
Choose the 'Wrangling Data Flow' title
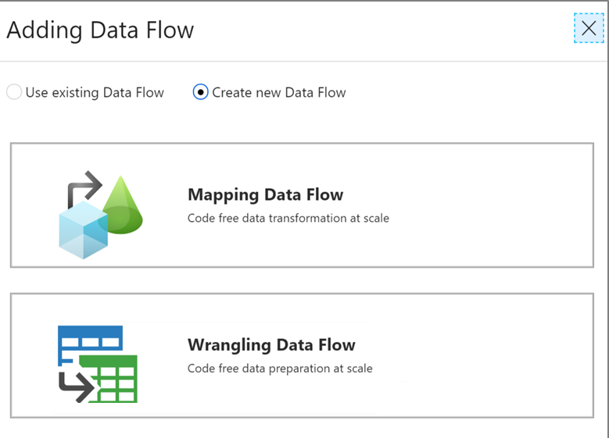click(x=271, y=346)
